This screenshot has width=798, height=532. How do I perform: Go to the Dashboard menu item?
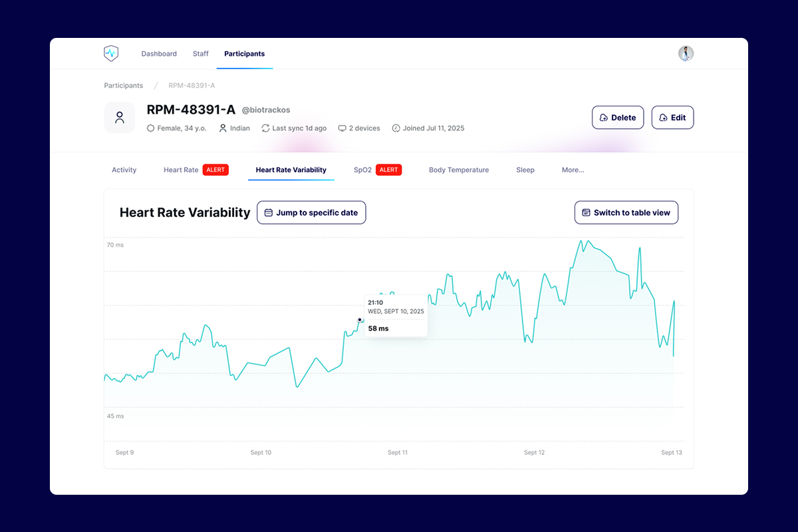[x=159, y=54]
